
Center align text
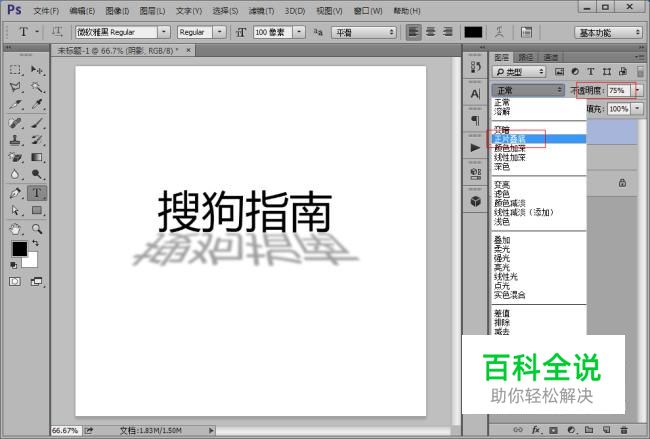pos(431,32)
